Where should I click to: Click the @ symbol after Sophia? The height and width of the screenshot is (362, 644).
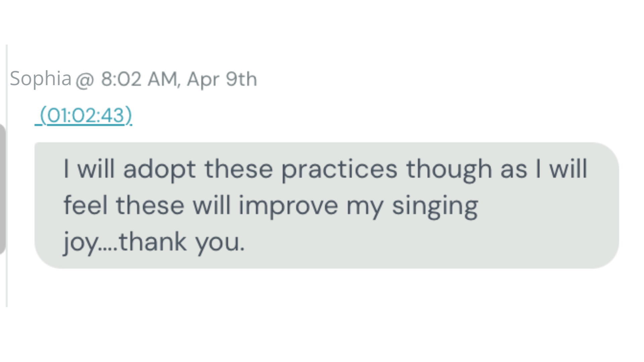(85, 80)
